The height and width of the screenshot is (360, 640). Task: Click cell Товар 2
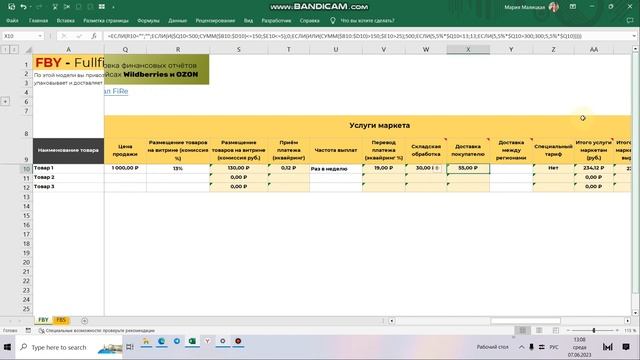pyautogui.click(x=68, y=178)
